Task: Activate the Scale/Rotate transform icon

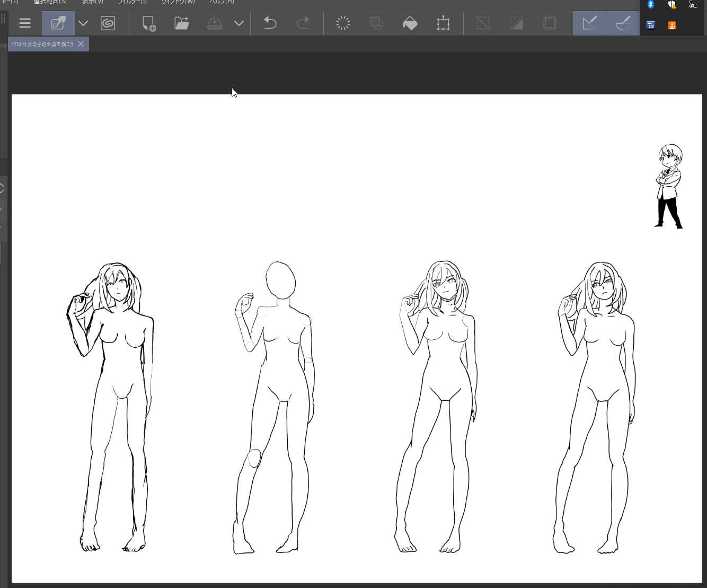Action: [443, 23]
